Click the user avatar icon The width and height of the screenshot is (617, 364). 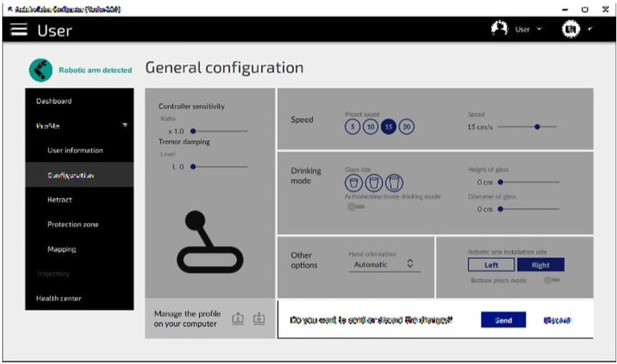coord(500,29)
